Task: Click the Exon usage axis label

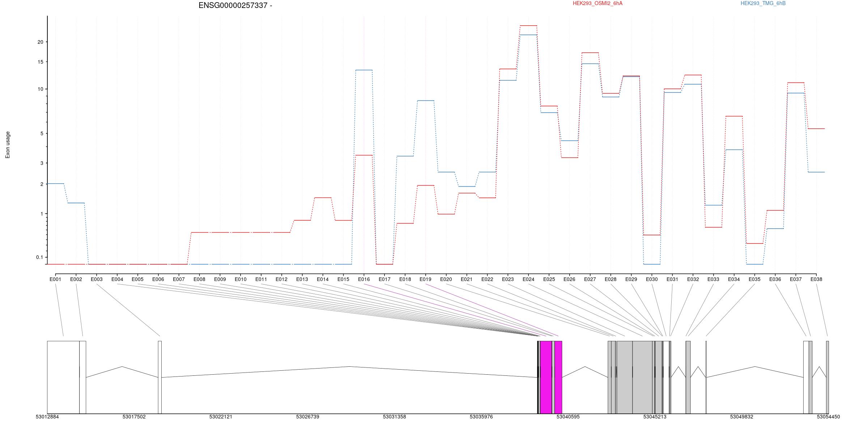Action: (x=8, y=145)
